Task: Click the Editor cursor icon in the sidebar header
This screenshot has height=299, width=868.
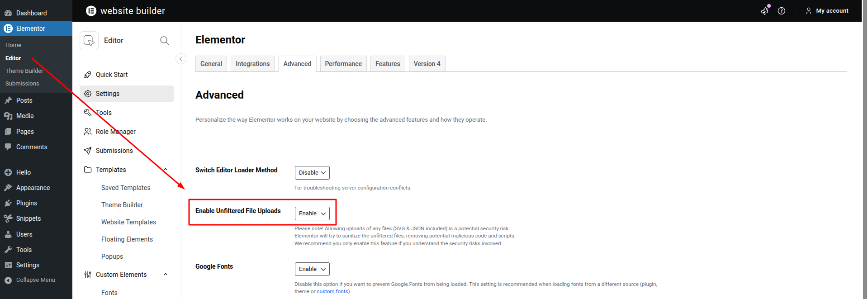Action: click(x=89, y=41)
